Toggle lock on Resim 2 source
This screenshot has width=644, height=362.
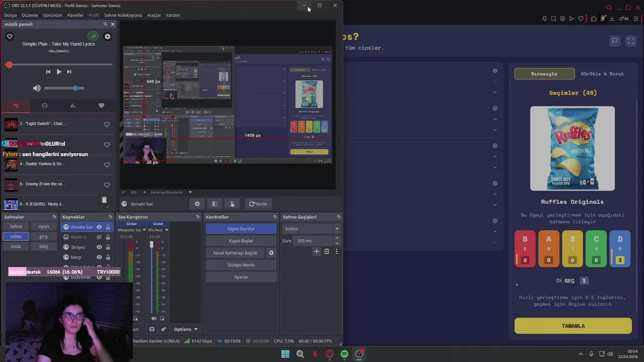pos(108,237)
